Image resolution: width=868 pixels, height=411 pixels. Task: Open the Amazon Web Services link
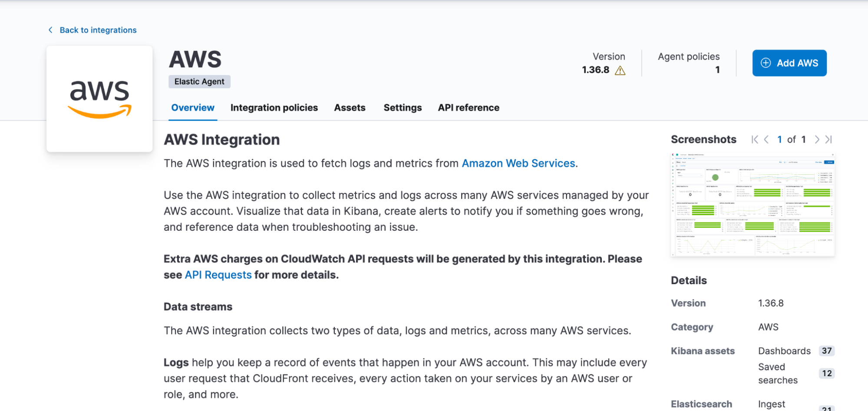tap(518, 163)
